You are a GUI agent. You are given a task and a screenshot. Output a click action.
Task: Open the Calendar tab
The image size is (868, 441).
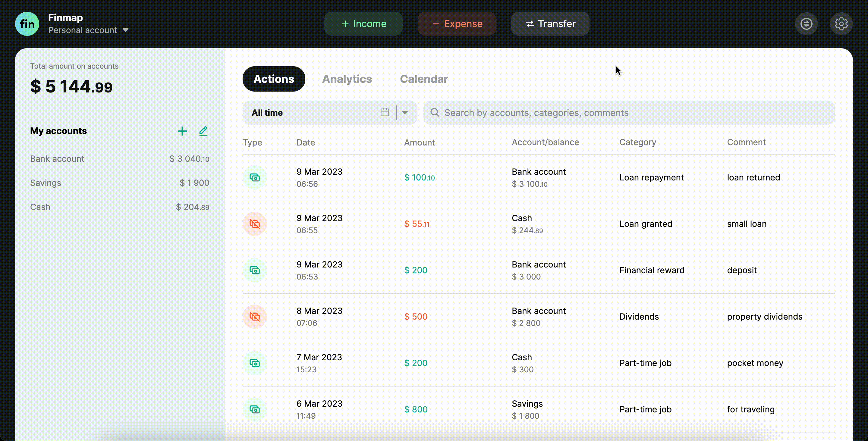tap(423, 79)
